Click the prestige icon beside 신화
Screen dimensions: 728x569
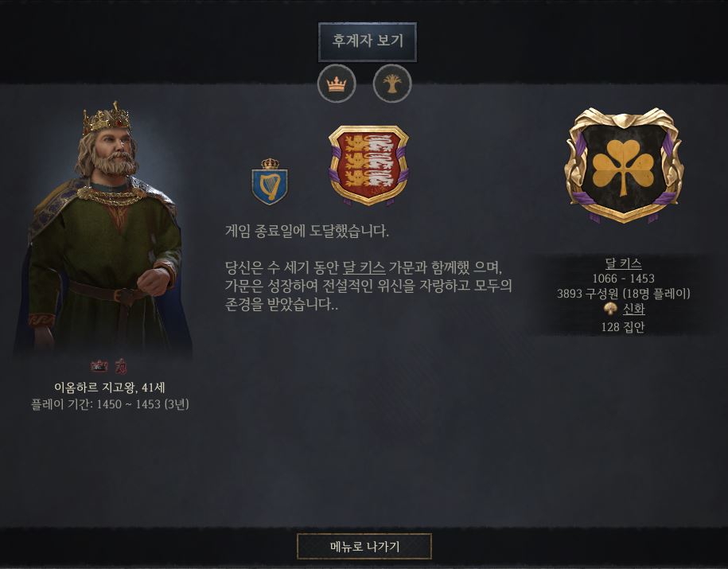pos(610,309)
